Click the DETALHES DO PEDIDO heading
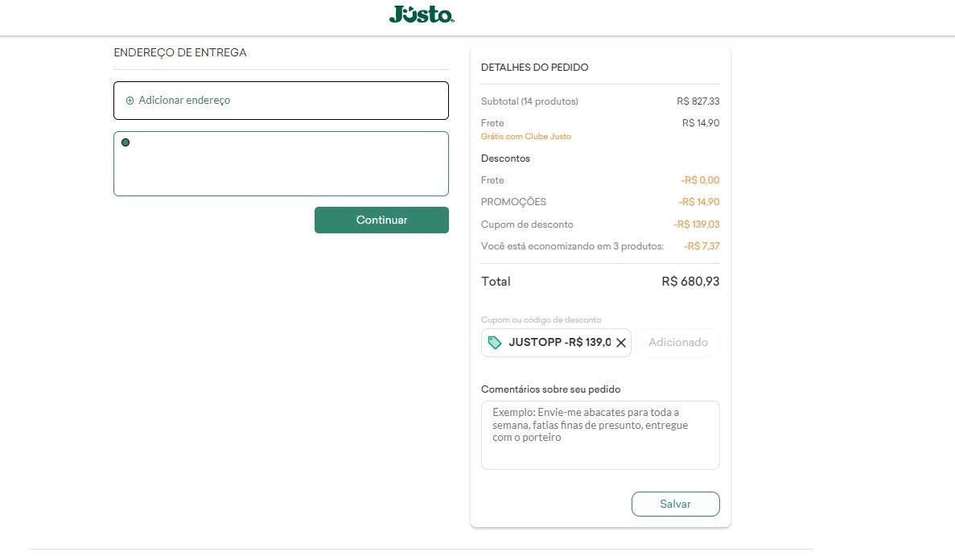955x560 pixels. (535, 68)
